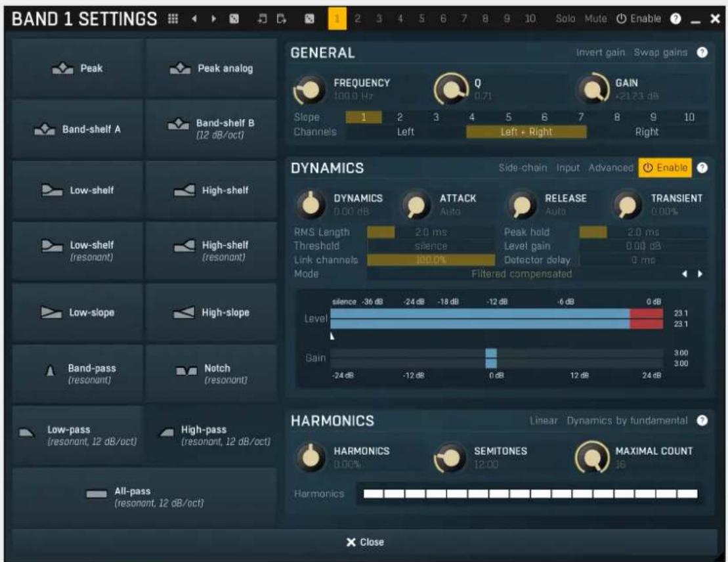Go to previous preset with left arrow
The width and height of the screenshot is (728, 562).
pos(194,18)
